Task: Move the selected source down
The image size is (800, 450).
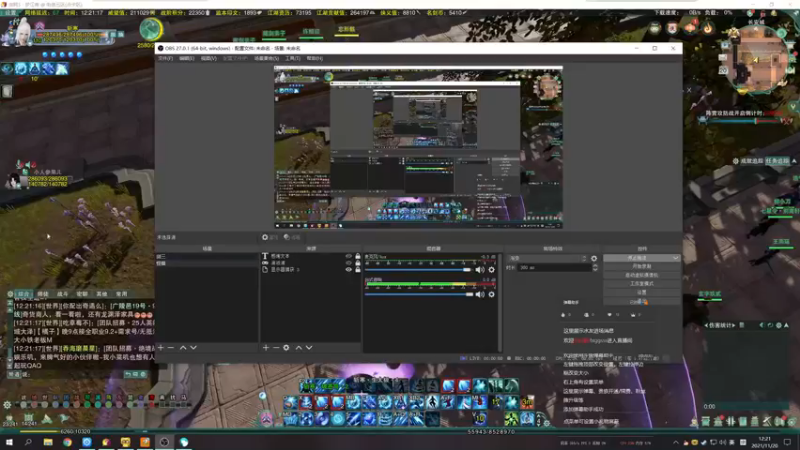Action: (x=309, y=347)
